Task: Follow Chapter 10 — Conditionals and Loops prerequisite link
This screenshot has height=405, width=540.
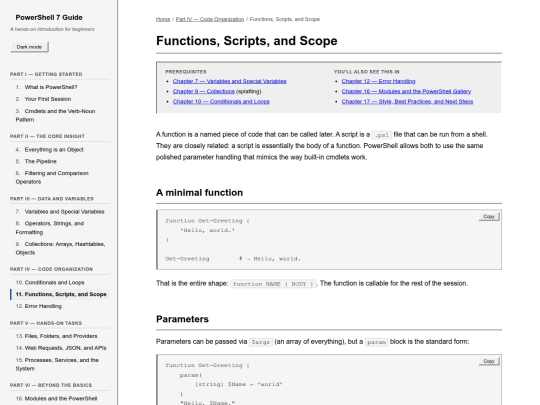Action: coord(221,102)
